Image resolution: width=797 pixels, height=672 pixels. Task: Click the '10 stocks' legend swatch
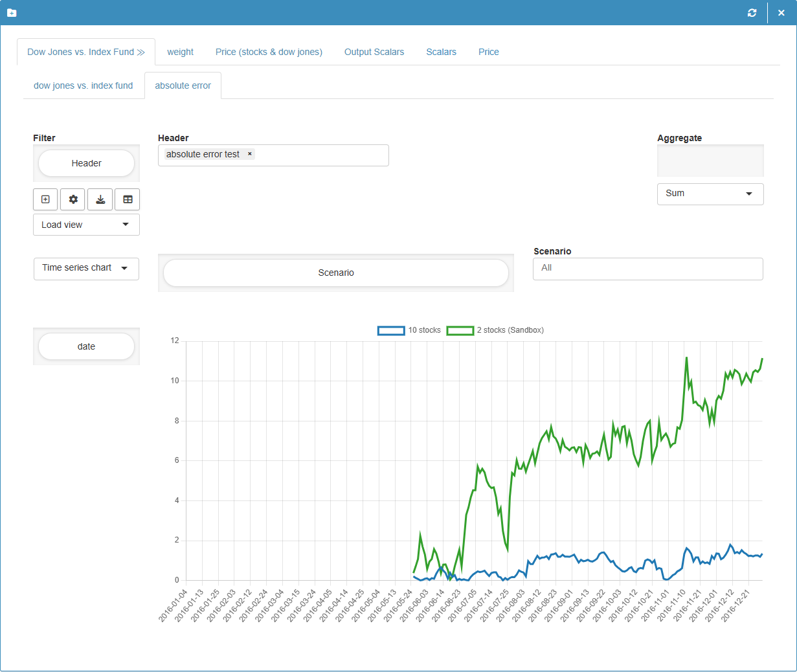coord(391,330)
